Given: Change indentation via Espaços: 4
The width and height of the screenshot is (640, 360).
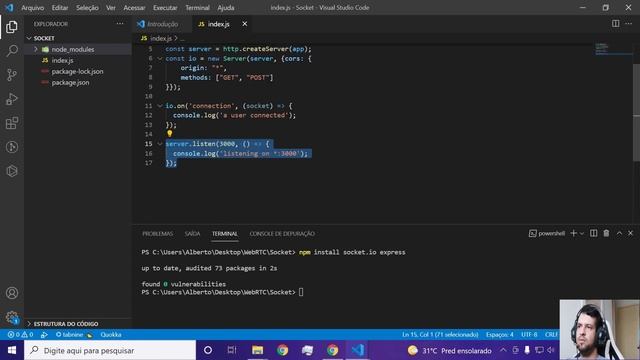Looking at the screenshot, I should point(500,334).
